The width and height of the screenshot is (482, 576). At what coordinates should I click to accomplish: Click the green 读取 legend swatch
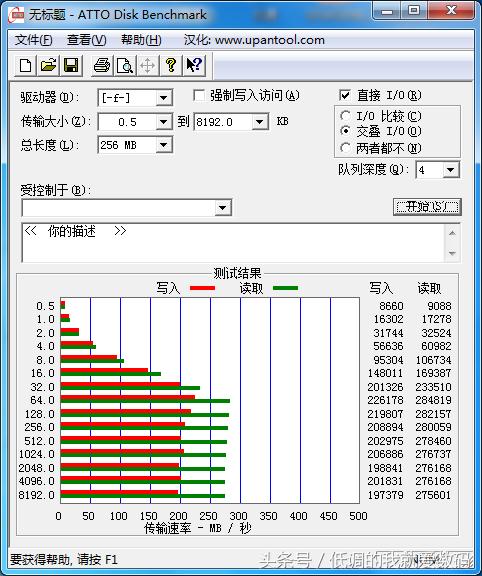285,288
